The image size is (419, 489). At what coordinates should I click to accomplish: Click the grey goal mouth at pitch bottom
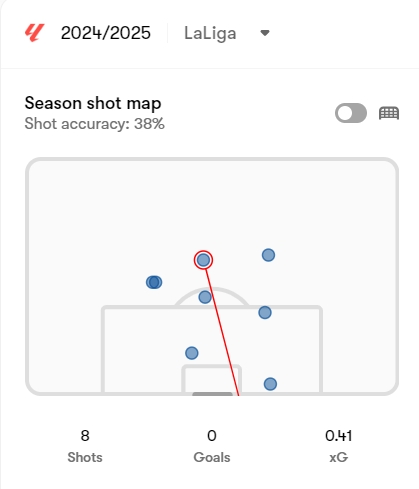pos(212,394)
